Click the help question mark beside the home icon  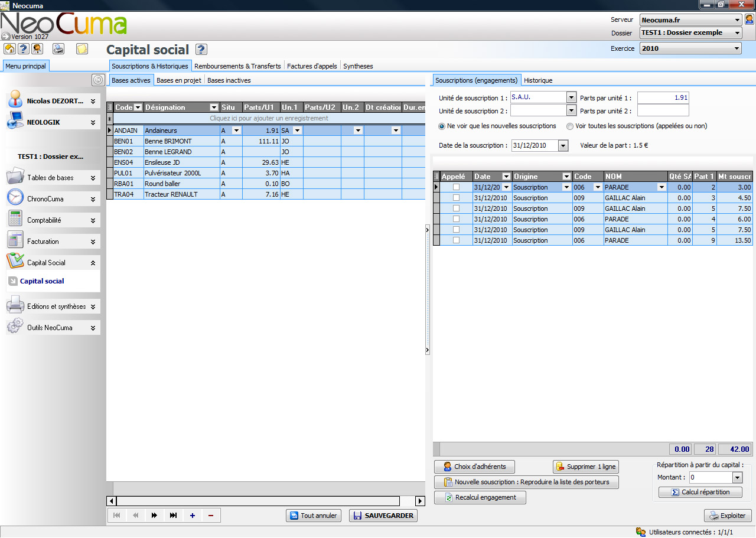click(x=23, y=49)
